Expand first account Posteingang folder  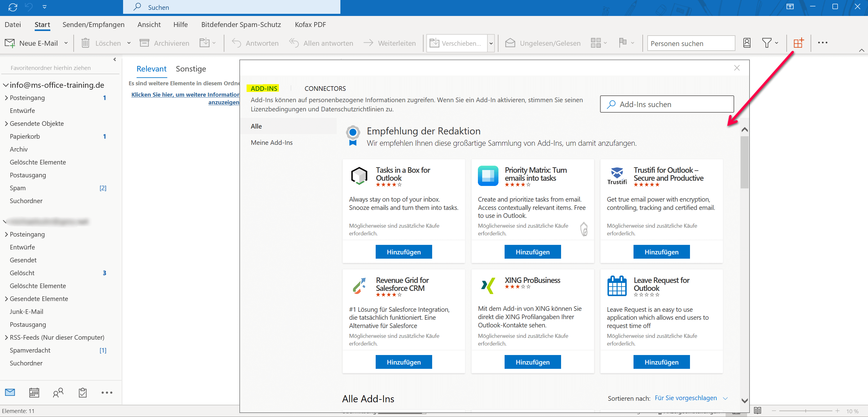click(6, 98)
